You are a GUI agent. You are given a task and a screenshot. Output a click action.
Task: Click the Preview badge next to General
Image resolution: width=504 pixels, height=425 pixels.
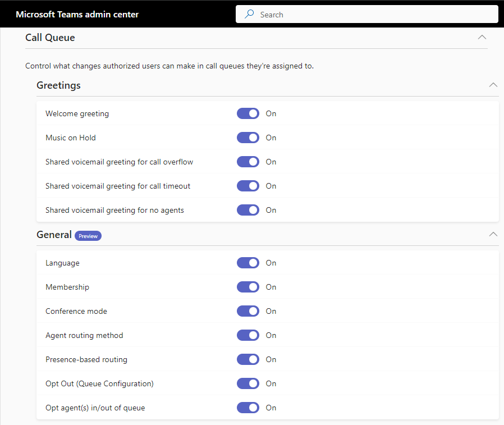[x=88, y=236]
